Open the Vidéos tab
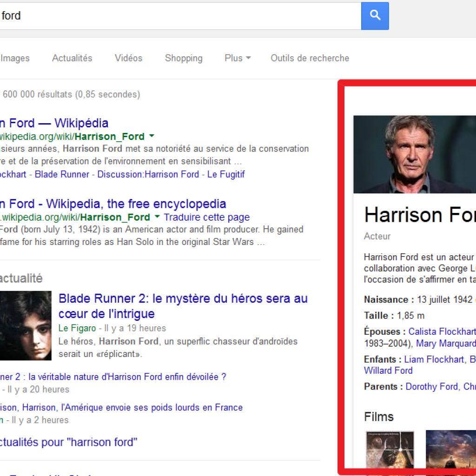476x476 pixels. coord(128,58)
